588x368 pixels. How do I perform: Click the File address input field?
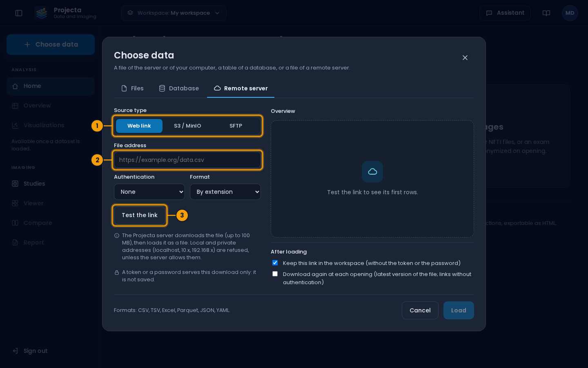(187, 160)
